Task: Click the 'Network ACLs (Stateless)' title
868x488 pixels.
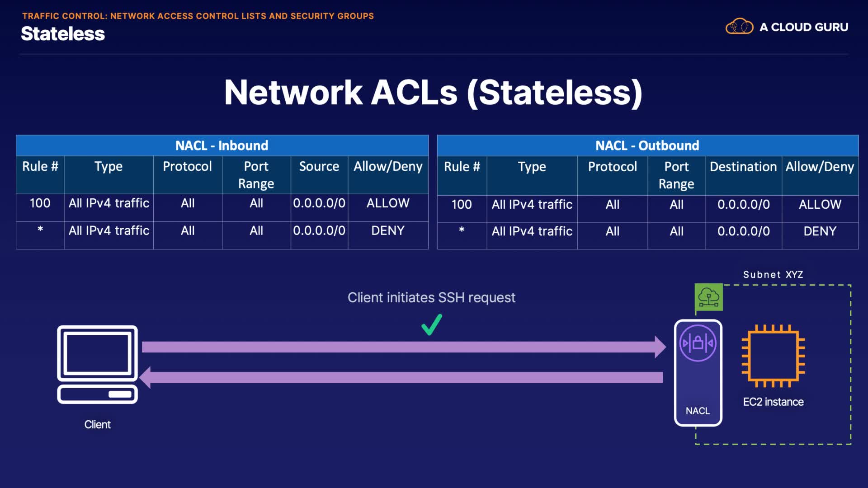Action: pos(433,93)
